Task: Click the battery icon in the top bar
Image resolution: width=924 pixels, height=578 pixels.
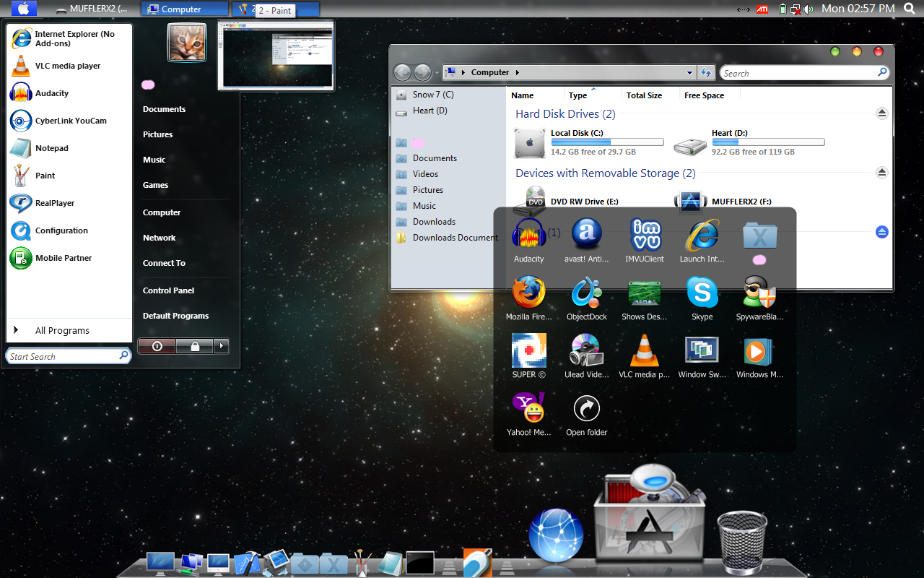Action: (783, 9)
